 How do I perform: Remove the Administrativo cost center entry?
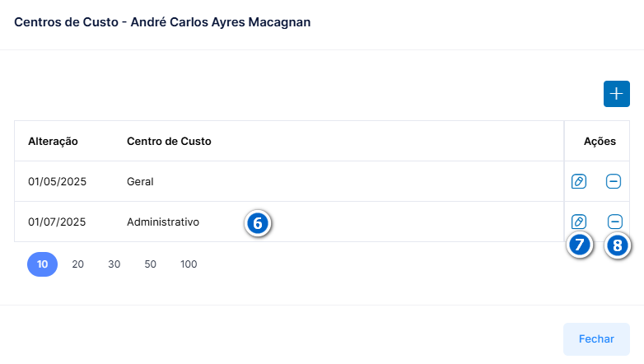tap(615, 222)
